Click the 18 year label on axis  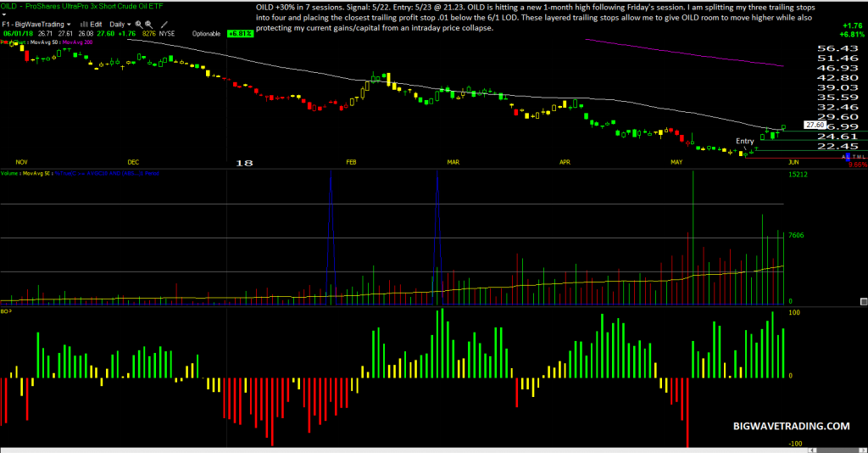point(244,163)
